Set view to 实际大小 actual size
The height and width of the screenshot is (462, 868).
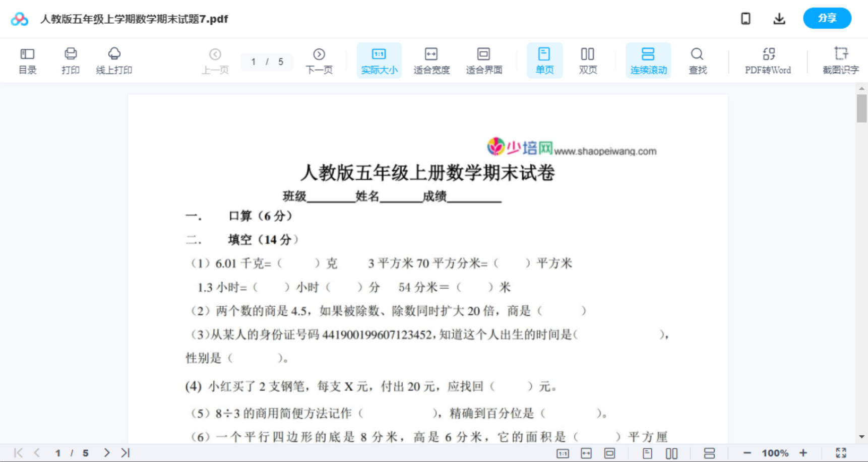(379, 60)
